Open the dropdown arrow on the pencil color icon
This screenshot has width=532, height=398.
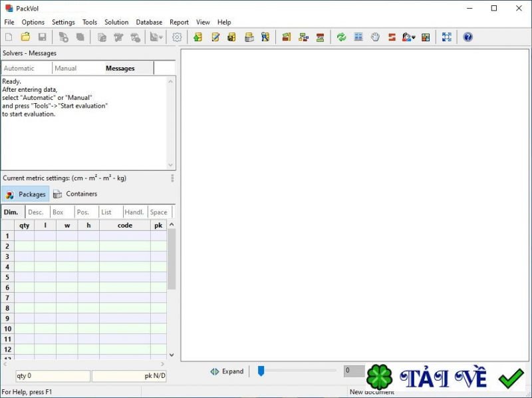point(412,38)
